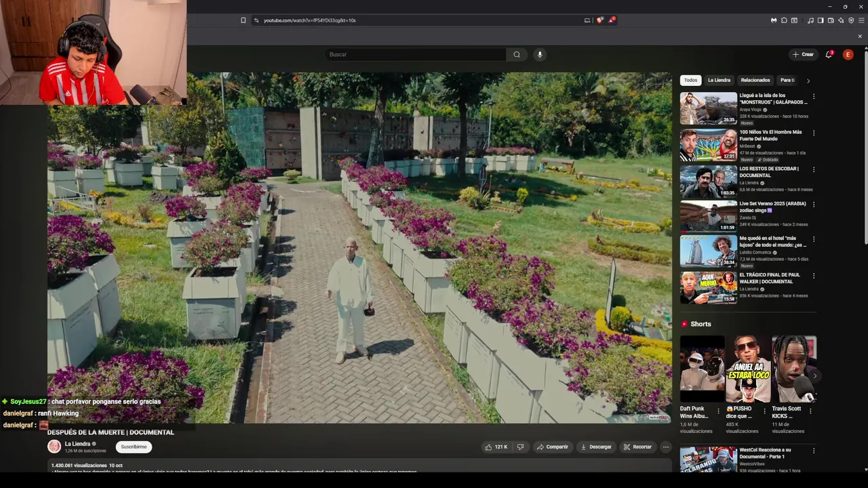This screenshot has height=488, width=868.
Task: Toggle the browser sidebar panel icon
Action: click(821, 20)
